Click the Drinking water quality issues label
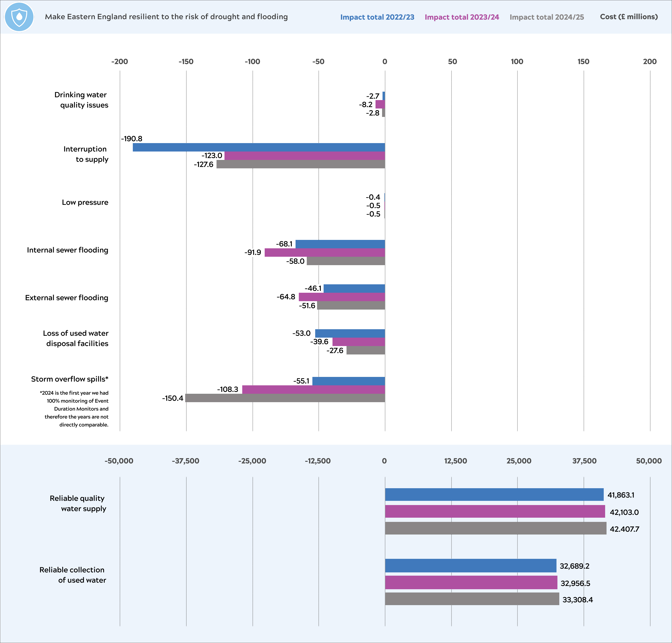Screen dimensions: 672x643 (x=81, y=100)
